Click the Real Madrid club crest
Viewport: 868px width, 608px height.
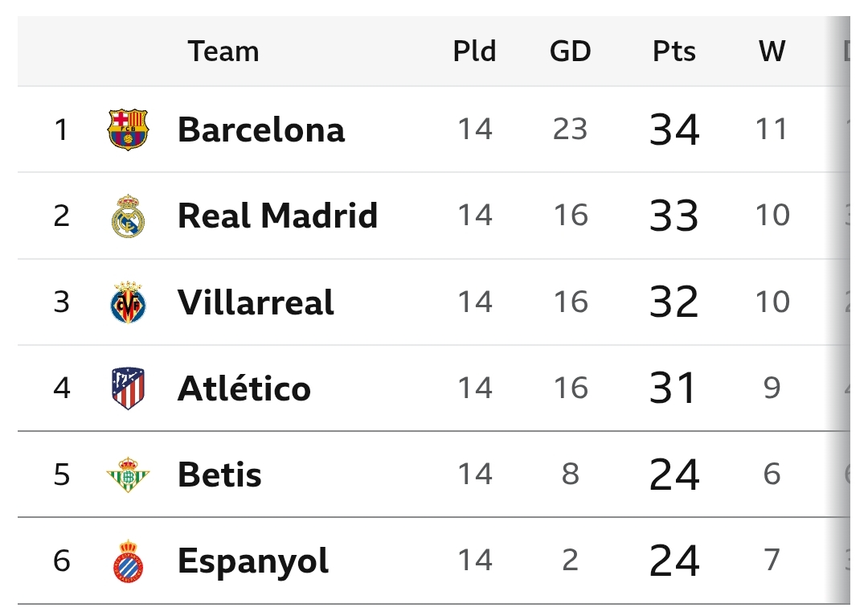tap(129, 216)
